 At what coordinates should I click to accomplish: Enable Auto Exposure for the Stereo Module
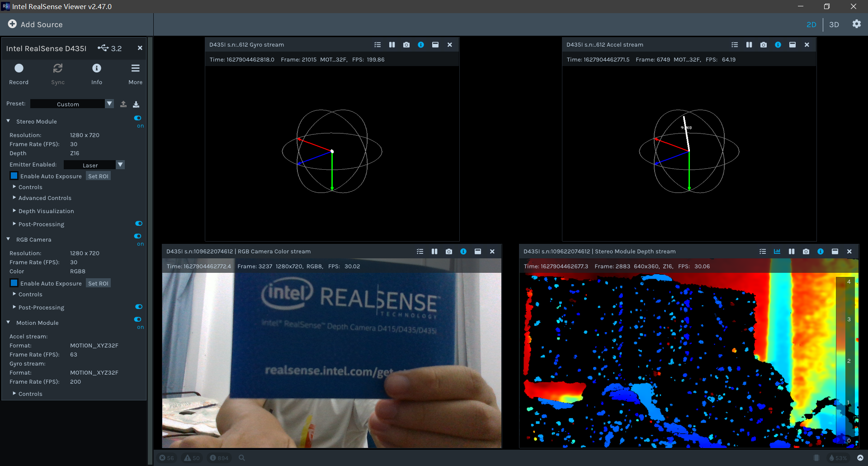point(14,176)
